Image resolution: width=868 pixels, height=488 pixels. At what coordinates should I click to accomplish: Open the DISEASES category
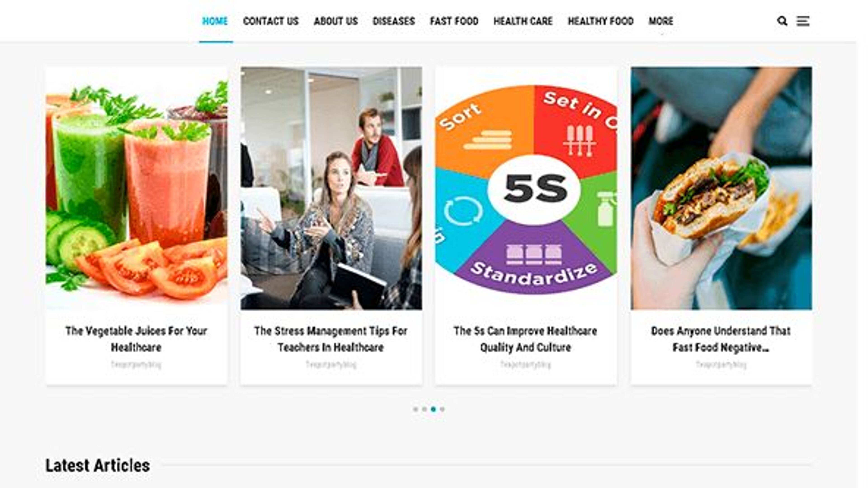point(394,21)
